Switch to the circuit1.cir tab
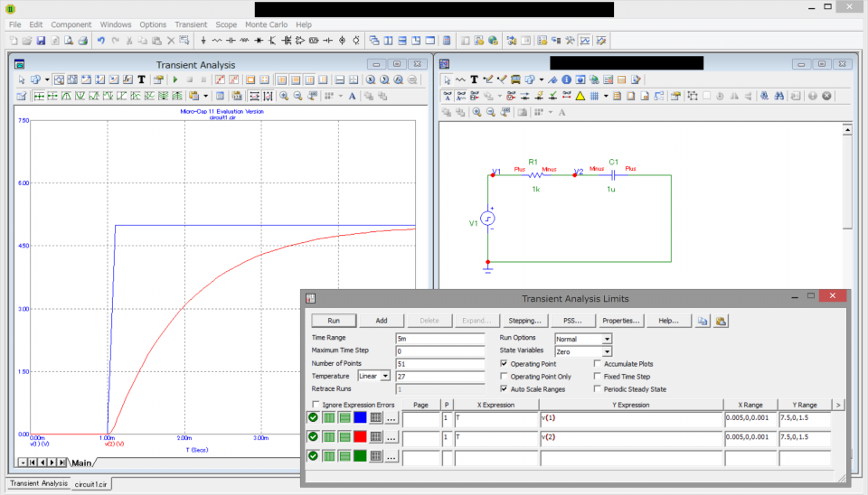Screen dimensions: 868x495 (x=91, y=484)
